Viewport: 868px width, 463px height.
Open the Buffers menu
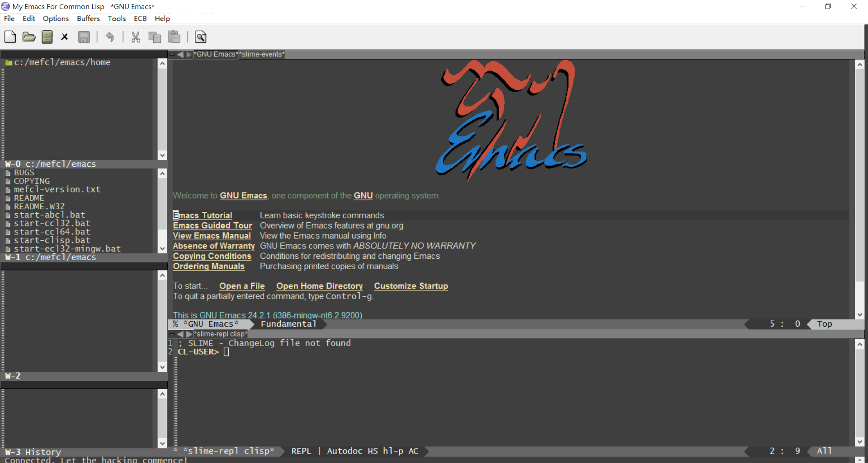[x=88, y=19]
